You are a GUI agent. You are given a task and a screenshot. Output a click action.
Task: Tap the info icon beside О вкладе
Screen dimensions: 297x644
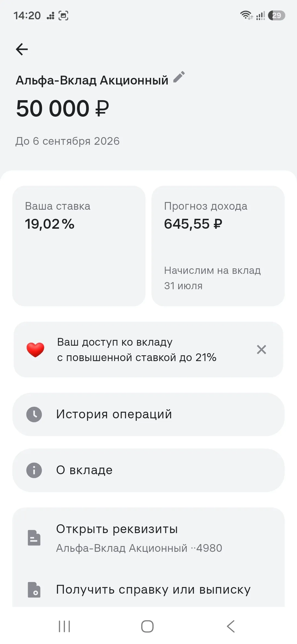(34, 470)
